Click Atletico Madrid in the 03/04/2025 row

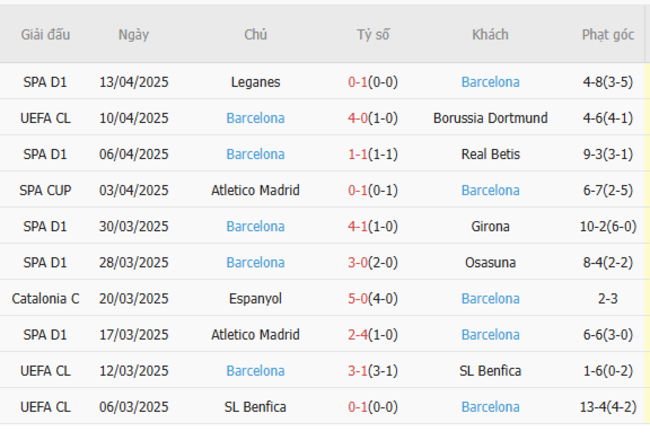[255, 190]
